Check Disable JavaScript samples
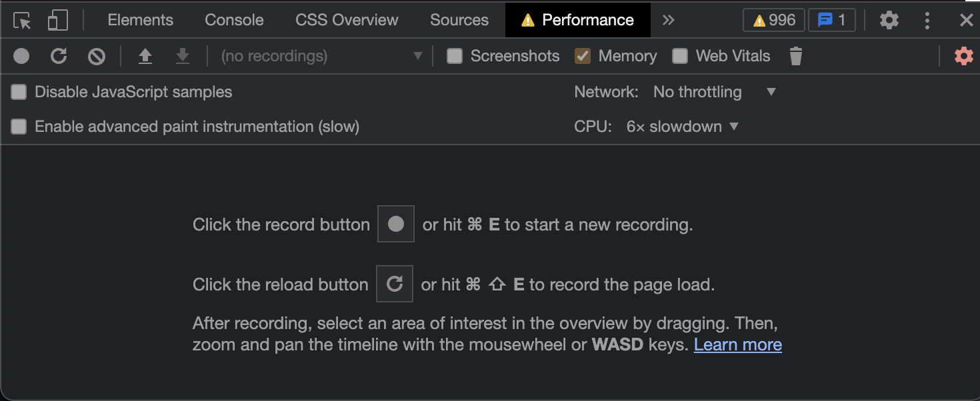Image resolution: width=980 pixels, height=401 pixels. [19, 92]
